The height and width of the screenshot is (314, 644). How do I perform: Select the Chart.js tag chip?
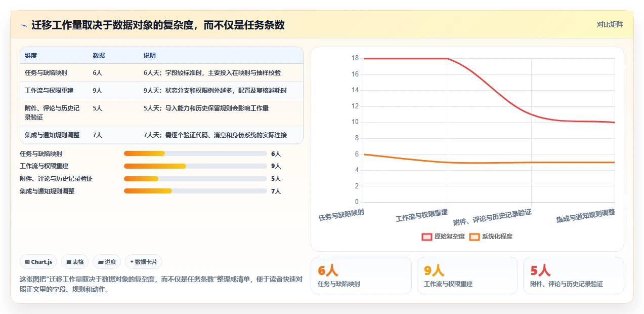coord(38,262)
